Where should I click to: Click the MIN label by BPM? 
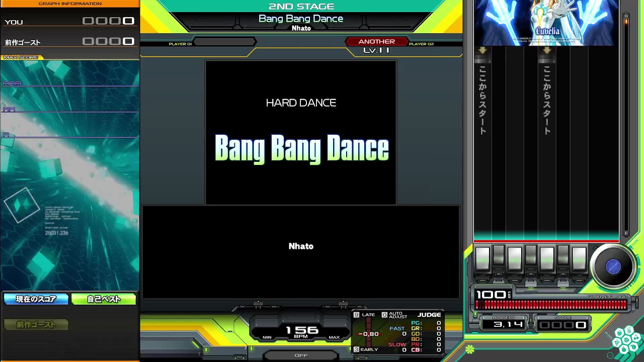[267, 337]
